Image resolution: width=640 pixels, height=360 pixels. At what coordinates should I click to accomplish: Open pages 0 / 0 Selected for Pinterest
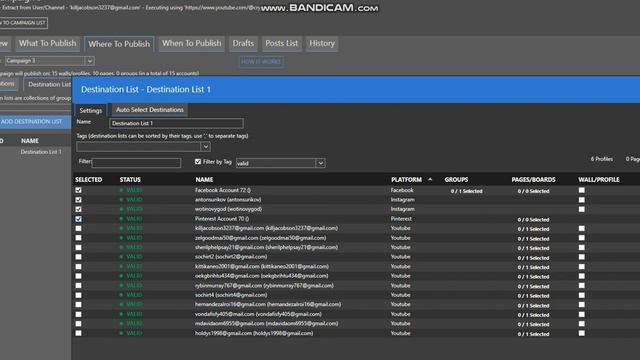pyautogui.click(x=533, y=220)
